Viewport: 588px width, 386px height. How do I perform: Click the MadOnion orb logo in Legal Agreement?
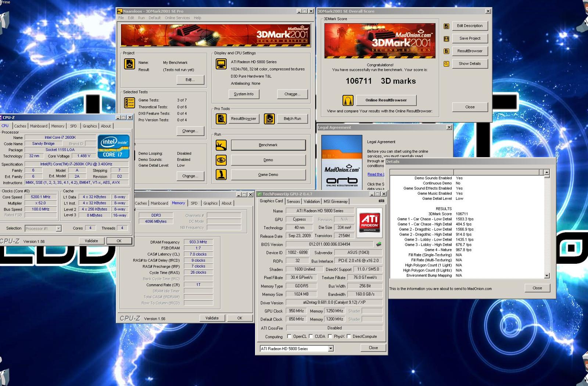342,162
